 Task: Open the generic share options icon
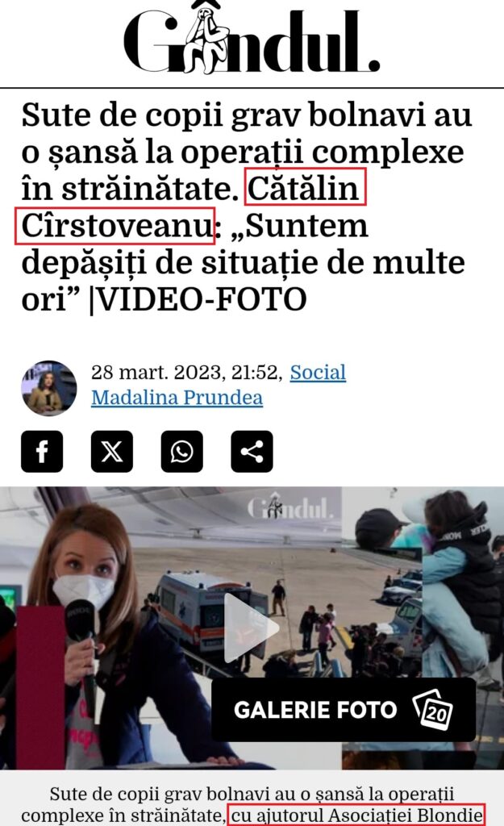252,452
